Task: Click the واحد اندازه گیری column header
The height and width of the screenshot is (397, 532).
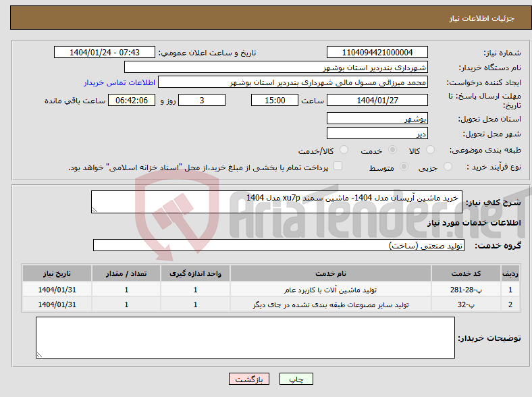Action: coord(195,273)
